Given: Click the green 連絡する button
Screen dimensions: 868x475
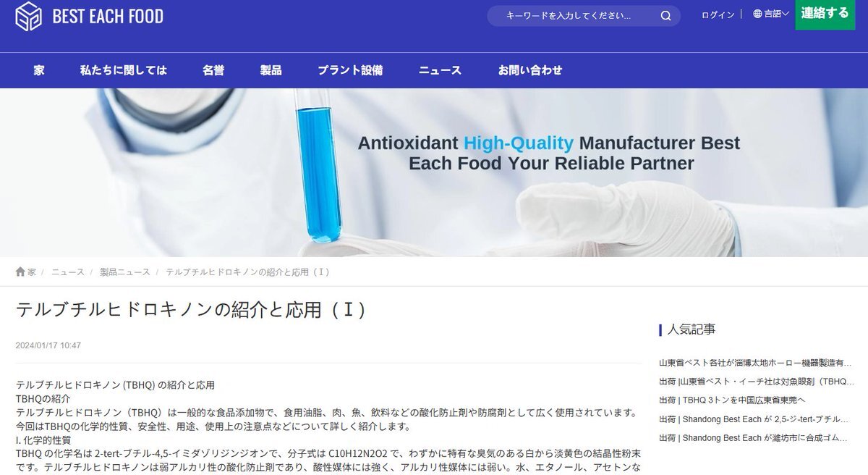Looking at the screenshot, I should pyautogui.click(x=825, y=14).
